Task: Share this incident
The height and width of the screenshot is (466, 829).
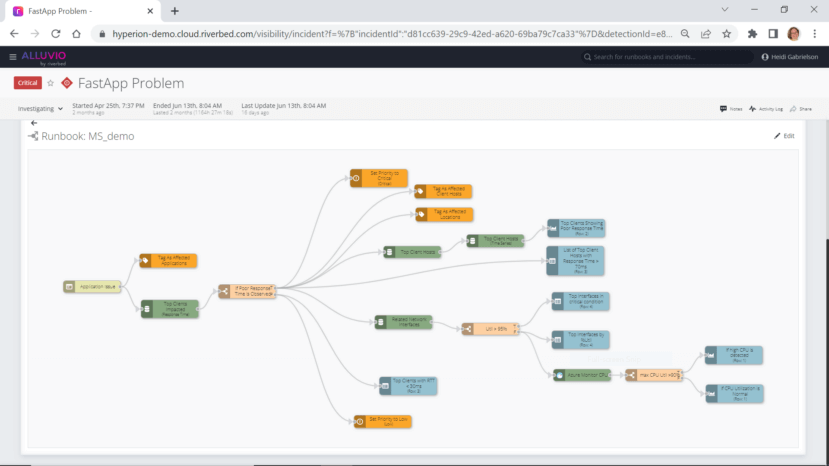Action: coord(801,108)
